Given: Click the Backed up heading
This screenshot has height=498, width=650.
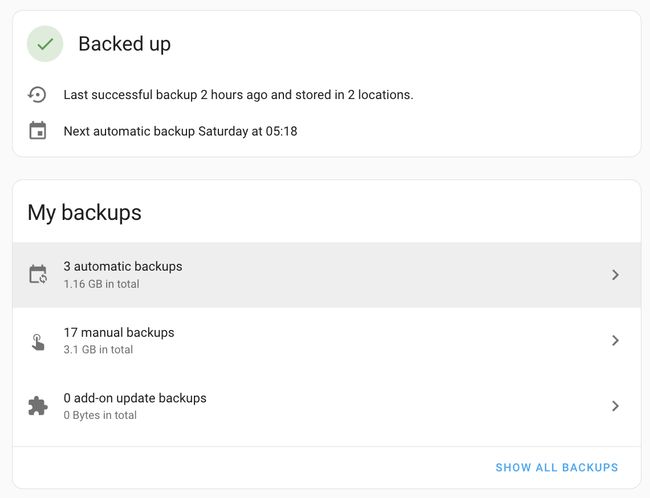Looking at the screenshot, I should tap(124, 44).
